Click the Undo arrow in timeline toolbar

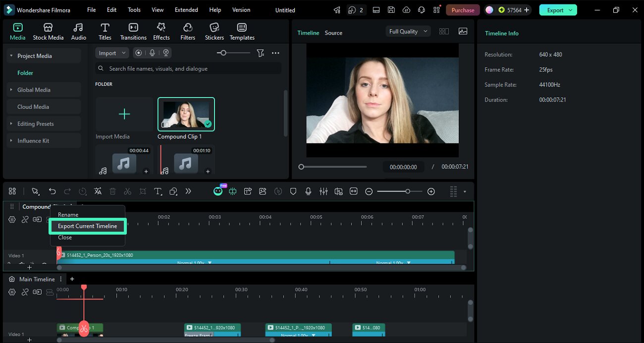click(x=52, y=191)
